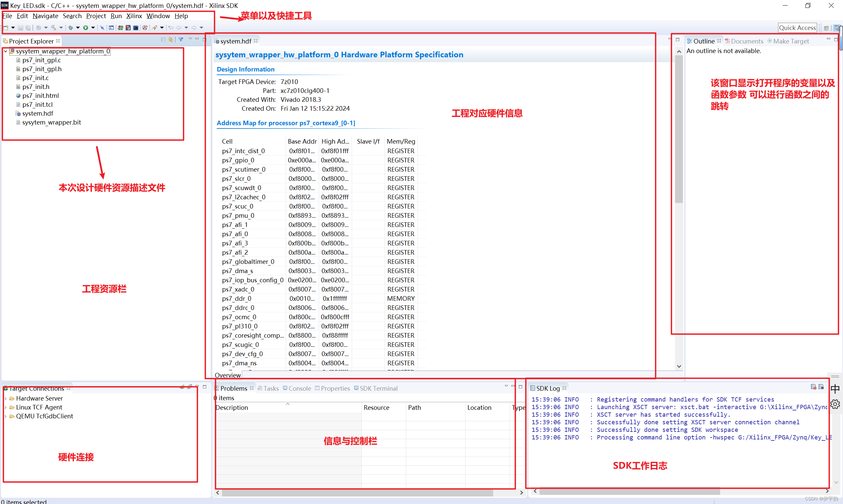Click the Project Explorer filter funnel icon
Screen dimensions: 843x504
[181, 40]
